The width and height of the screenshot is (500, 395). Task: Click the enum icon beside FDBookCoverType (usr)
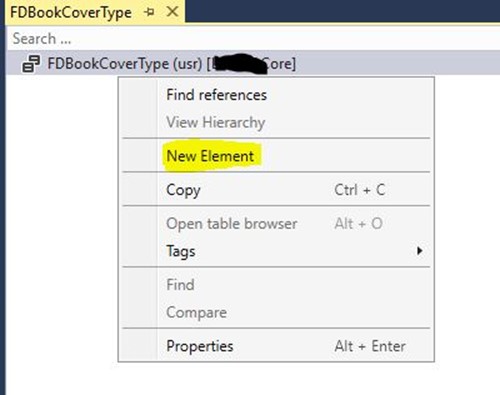point(31,64)
